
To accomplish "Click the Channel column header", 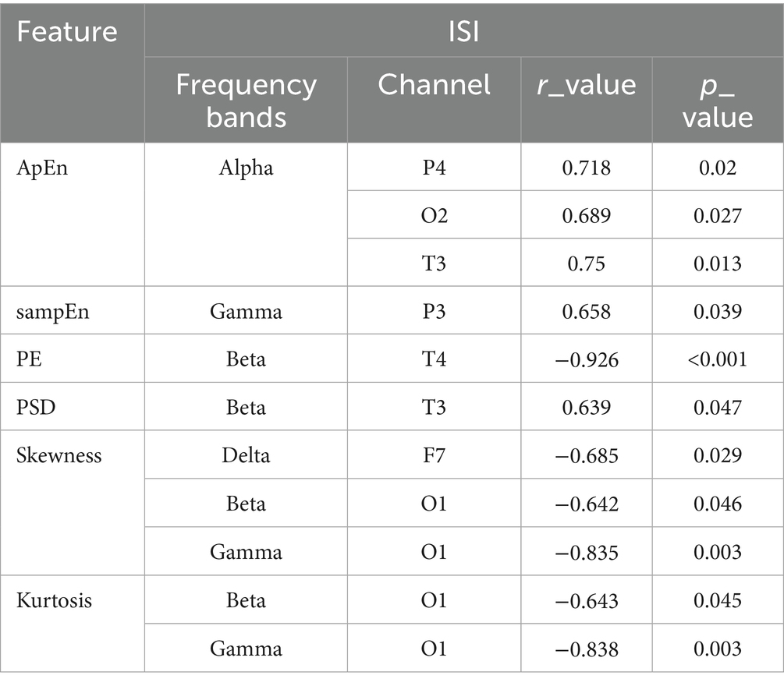I will tap(434, 85).
